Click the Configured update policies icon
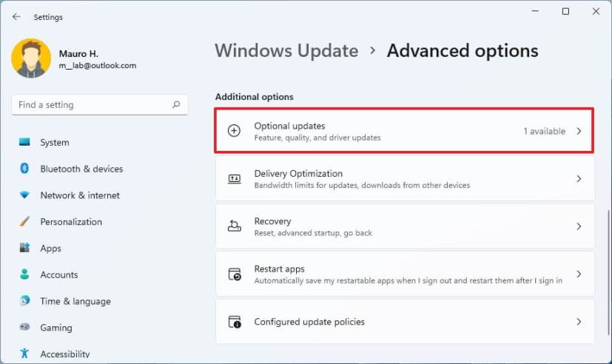The height and width of the screenshot is (364, 612). 234,322
